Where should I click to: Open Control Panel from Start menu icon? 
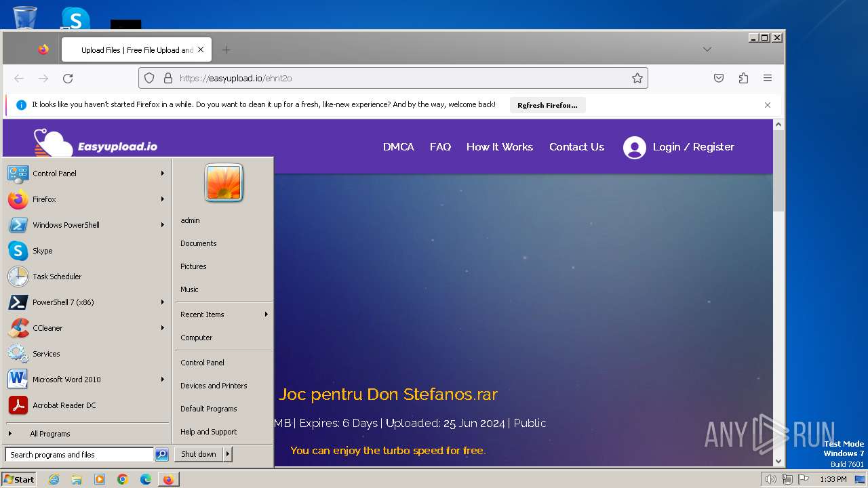click(x=18, y=174)
